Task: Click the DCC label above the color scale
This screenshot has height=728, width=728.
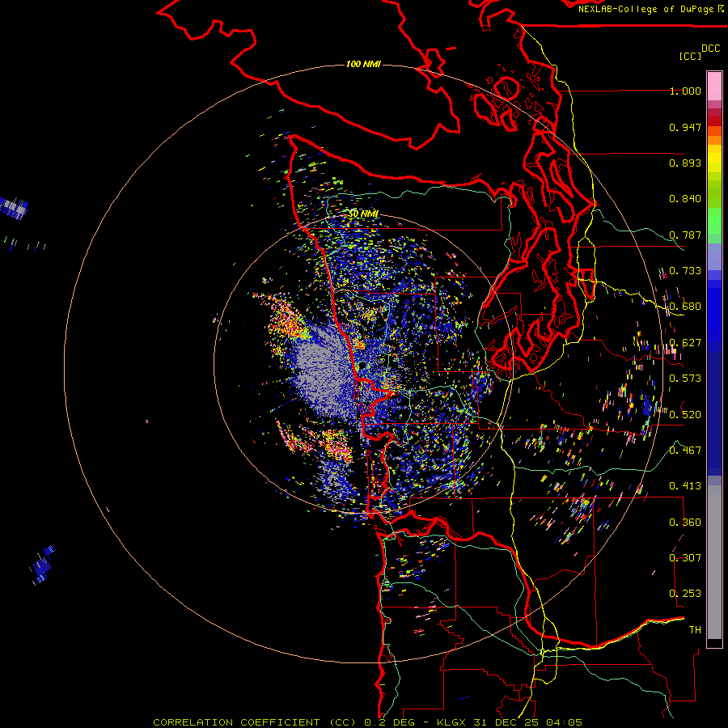Action: 710,49
